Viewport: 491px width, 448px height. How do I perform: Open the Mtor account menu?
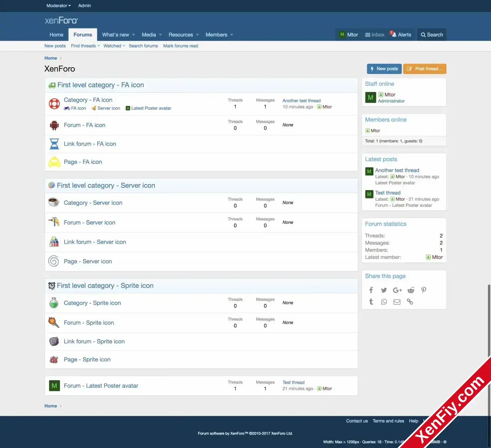point(349,35)
